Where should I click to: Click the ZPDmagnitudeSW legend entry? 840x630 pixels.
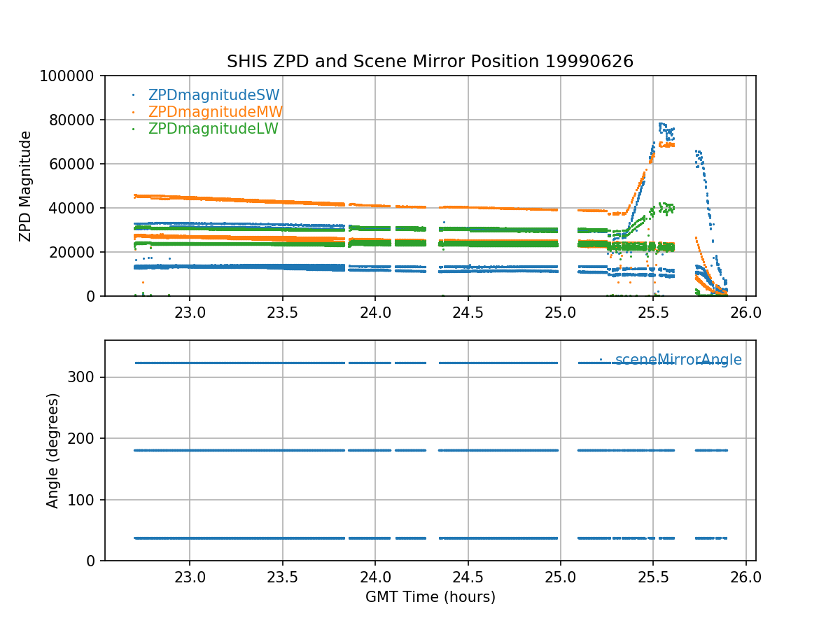213,95
